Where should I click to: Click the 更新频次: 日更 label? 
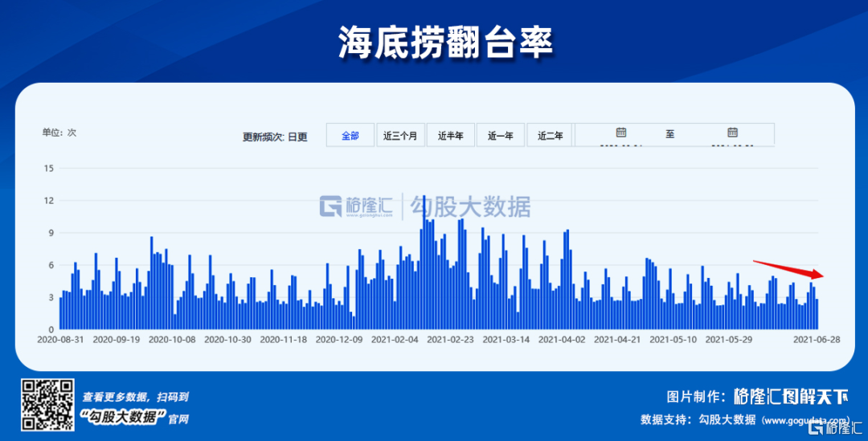275,137
